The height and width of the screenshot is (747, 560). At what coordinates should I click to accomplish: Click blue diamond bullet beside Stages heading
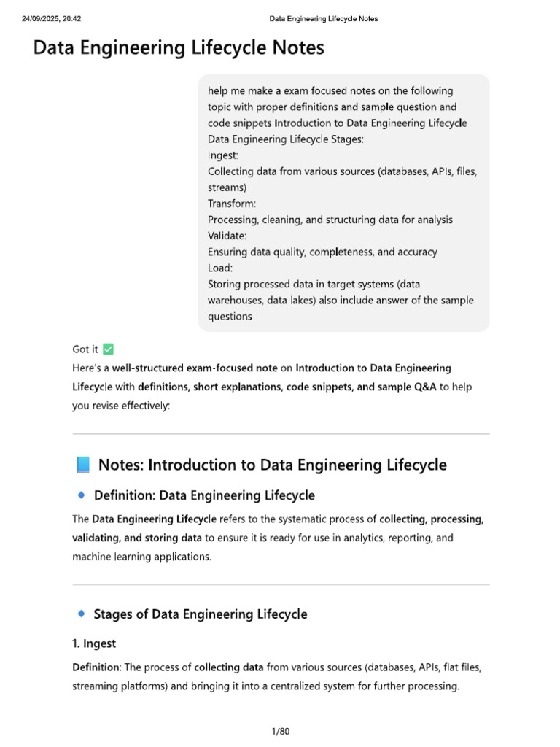pos(82,614)
